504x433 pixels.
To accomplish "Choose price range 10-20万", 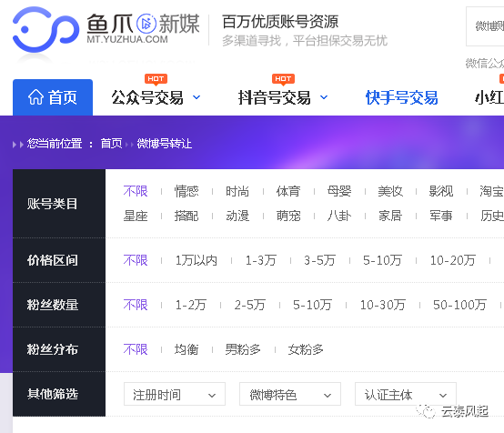I will pos(452,260).
